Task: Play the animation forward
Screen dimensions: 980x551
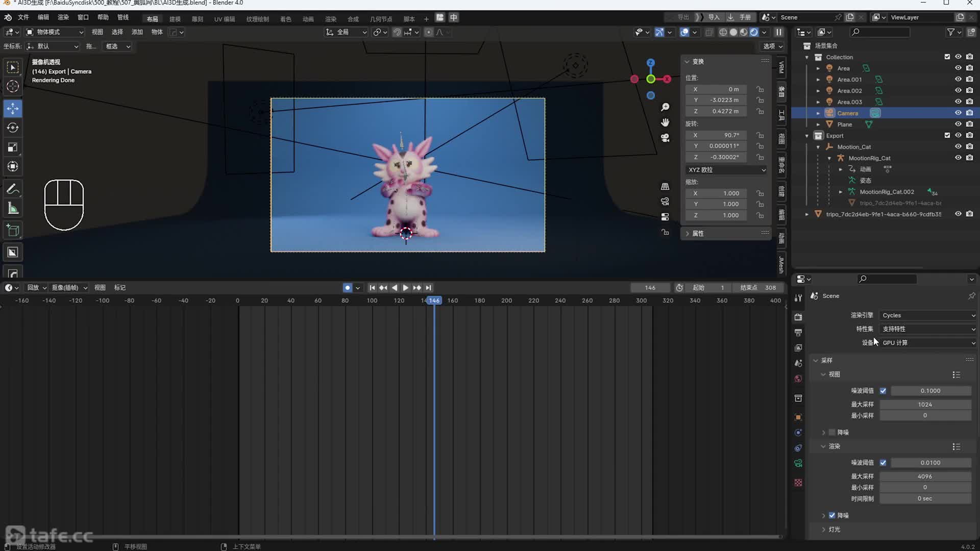Action: 406,288
